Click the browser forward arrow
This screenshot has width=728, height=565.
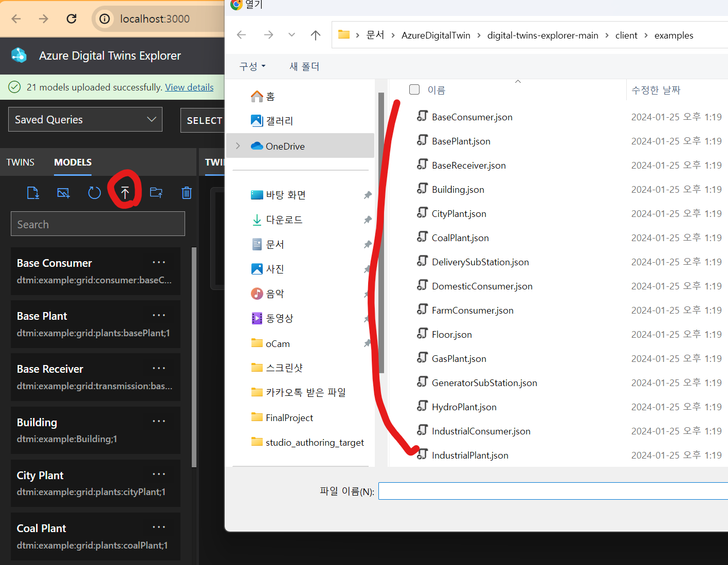pyautogui.click(x=44, y=19)
